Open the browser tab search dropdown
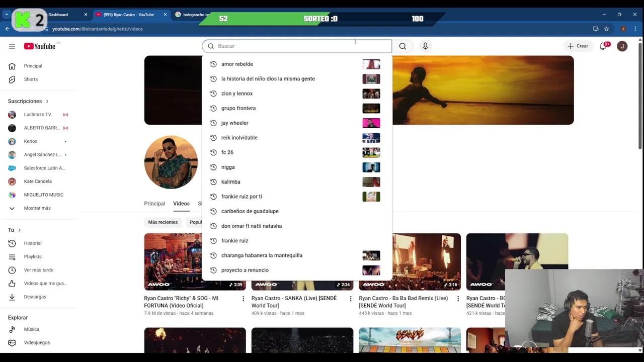 click(x=7, y=15)
